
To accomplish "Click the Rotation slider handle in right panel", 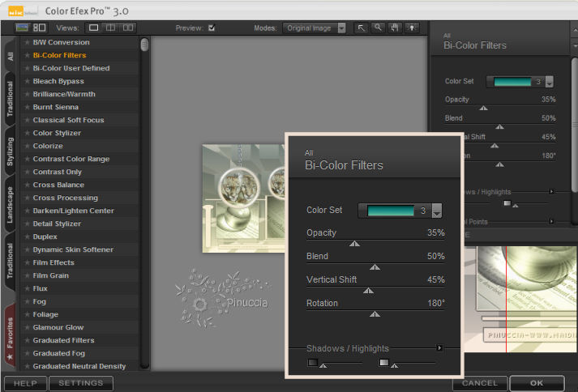I will pos(499,164).
